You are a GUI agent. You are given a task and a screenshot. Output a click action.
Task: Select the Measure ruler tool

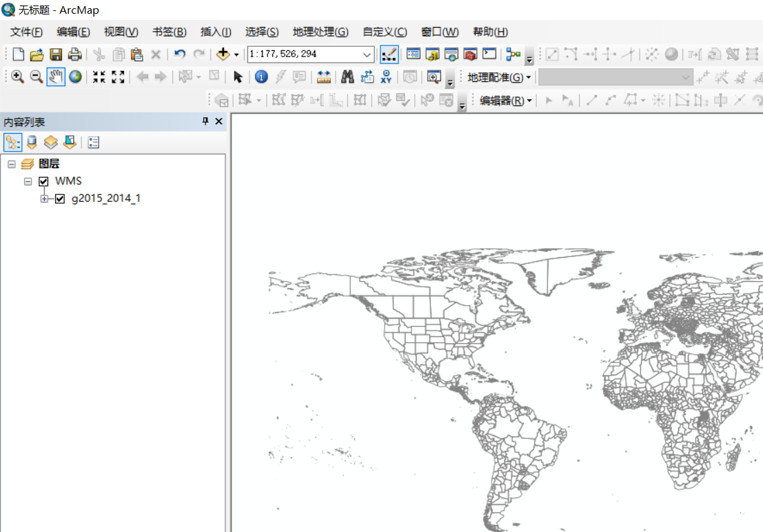pyautogui.click(x=323, y=77)
